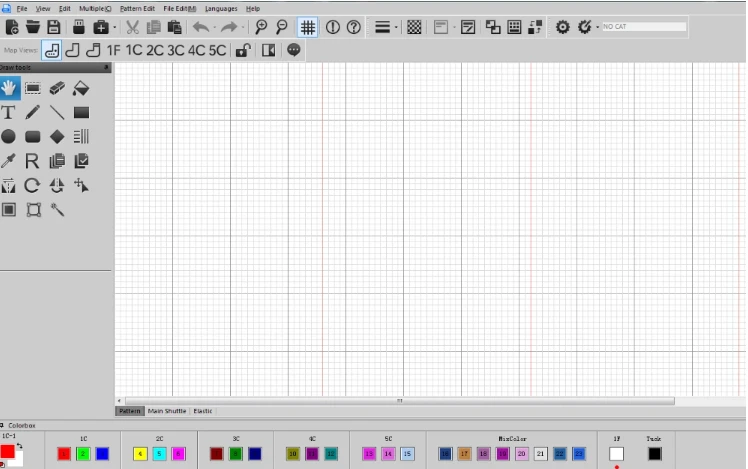Toggle the unlock padlock icon
Screen dimensions: 748x469
(x=243, y=50)
